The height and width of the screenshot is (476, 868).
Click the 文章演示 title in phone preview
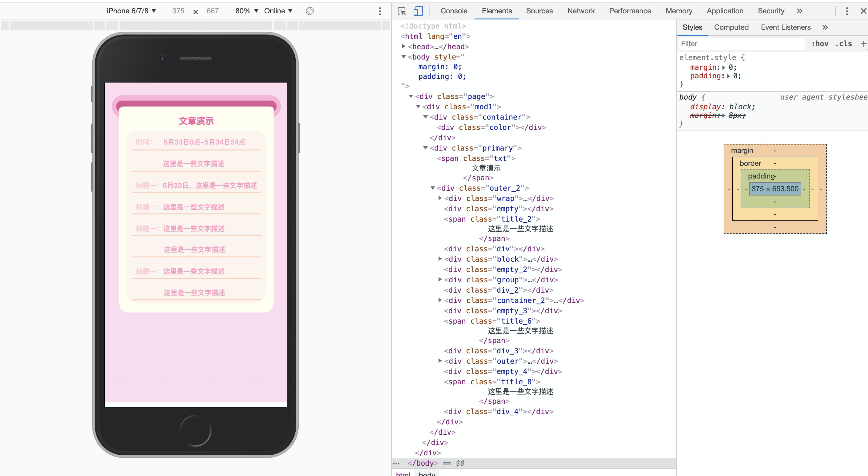coord(196,121)
